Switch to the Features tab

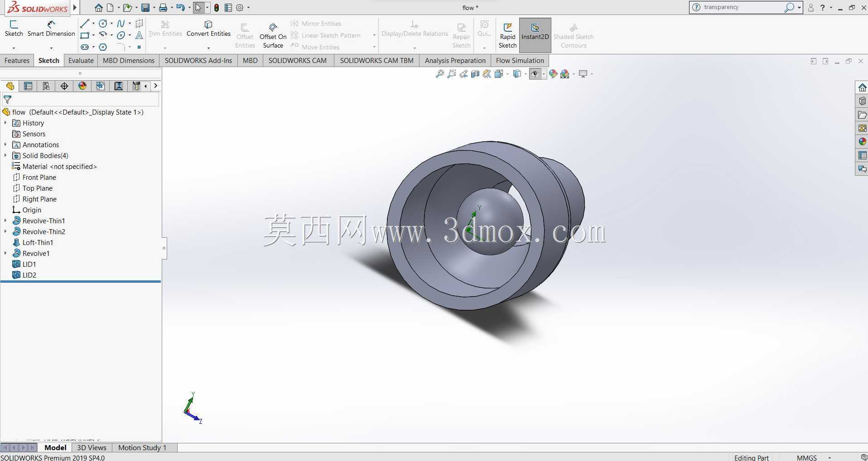click(x=17, y=61)
